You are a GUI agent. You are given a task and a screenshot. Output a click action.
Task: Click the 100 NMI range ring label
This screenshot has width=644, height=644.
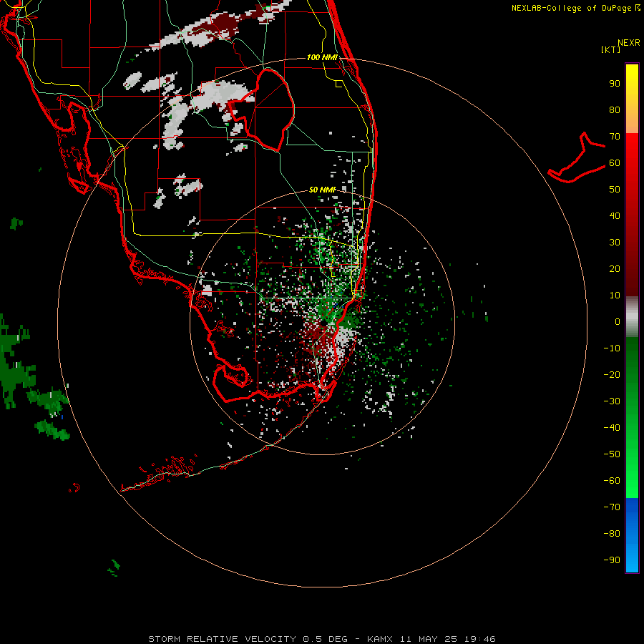[x=322, y=57]
